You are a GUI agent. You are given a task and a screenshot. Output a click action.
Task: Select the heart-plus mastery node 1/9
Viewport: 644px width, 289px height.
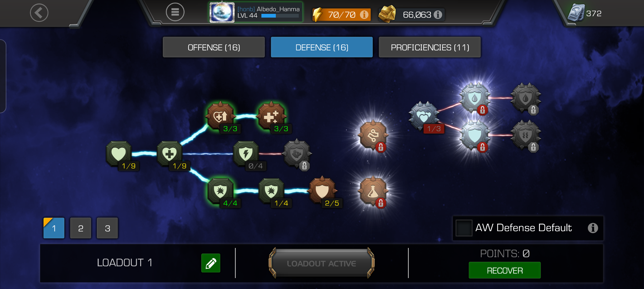click(x=170, y=154)
